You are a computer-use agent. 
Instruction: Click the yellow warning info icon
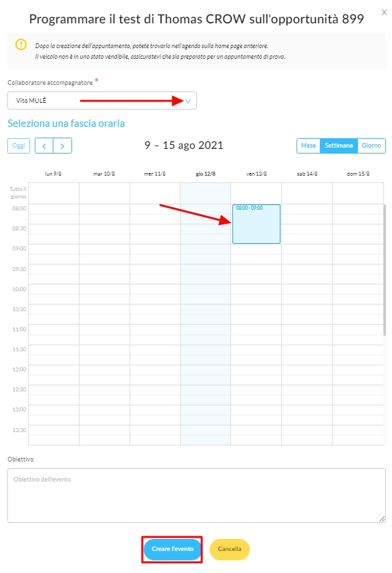(x=21, y=45)
